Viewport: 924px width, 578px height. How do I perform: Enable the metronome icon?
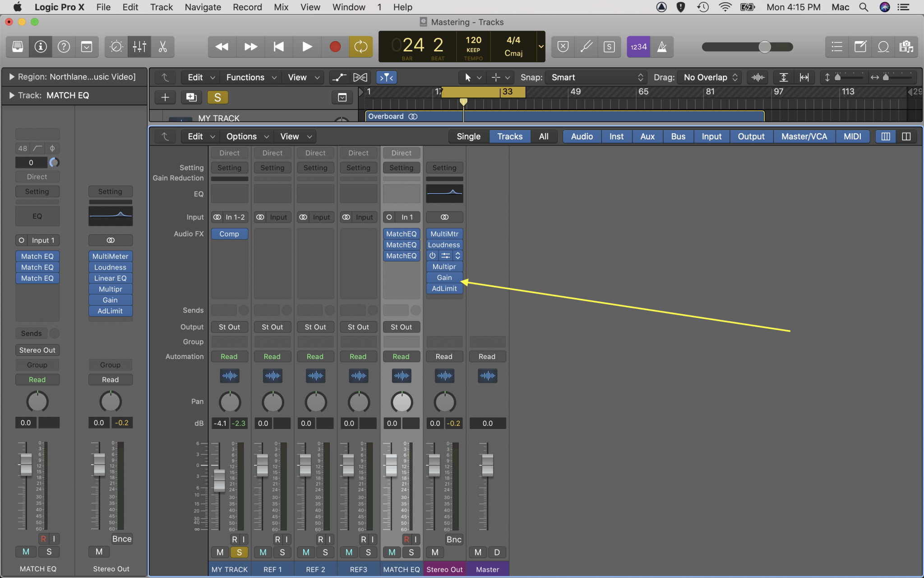662,47
